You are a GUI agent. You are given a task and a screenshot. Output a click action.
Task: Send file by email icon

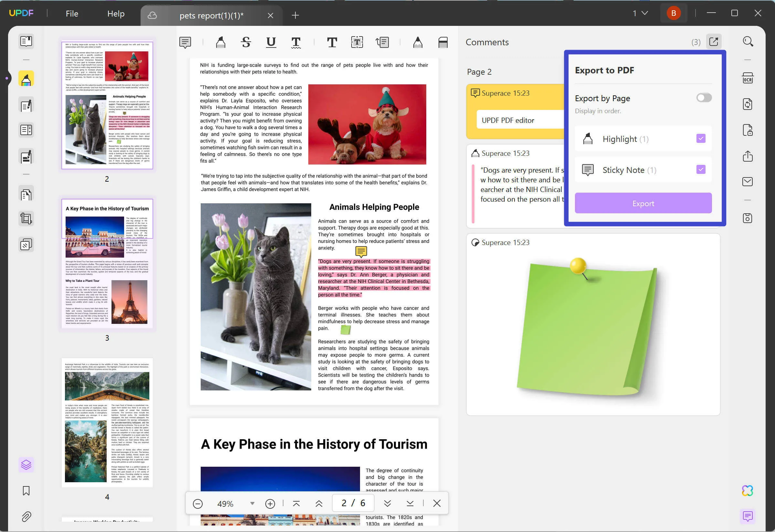coord(748,181)
